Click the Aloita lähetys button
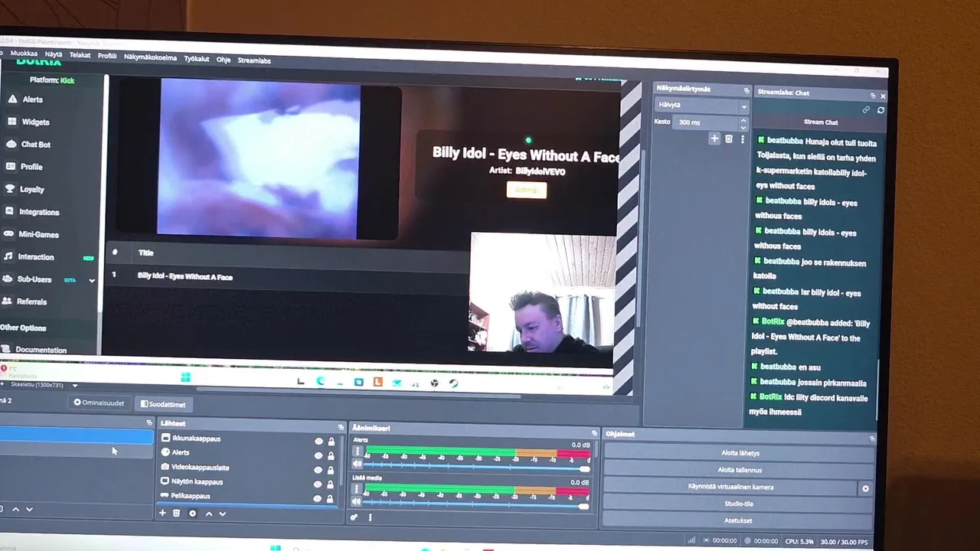The width and height of the screenshot is (980, 551). click(x=738, y=453)
